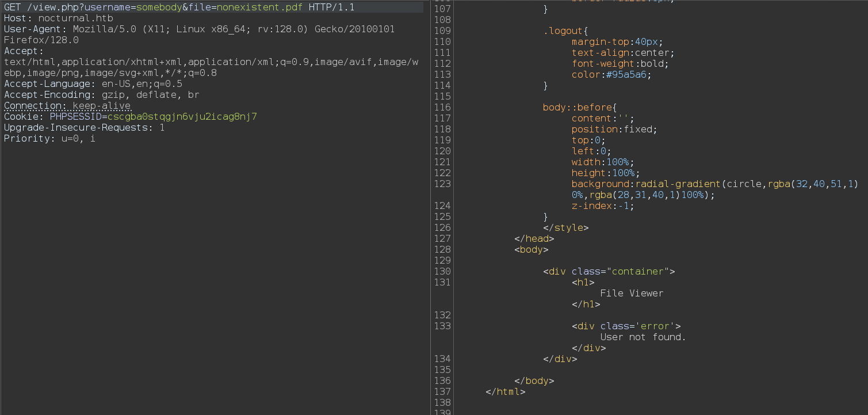Place cursor on Host value nocturnal.htb
Screen dimensions: 868x415
[75, 18]
